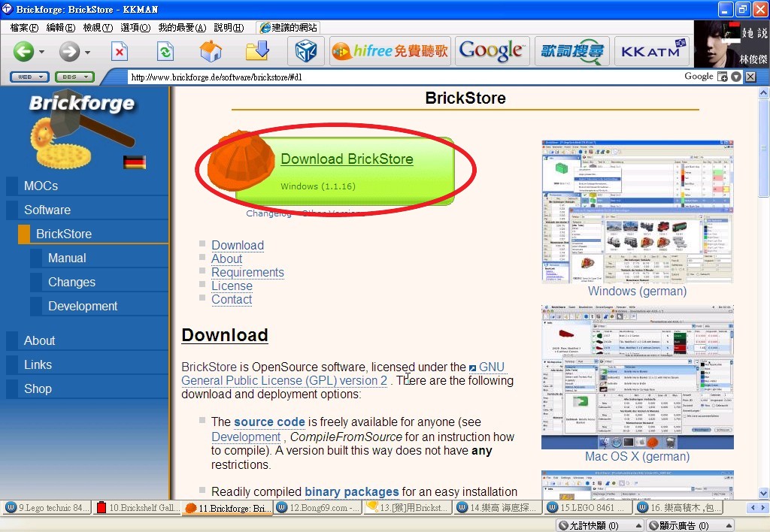This screenshot has height=532, width=770.
Task: Open the Changes sidebar page
Action: pyautogui.click(x=71, y=283)
